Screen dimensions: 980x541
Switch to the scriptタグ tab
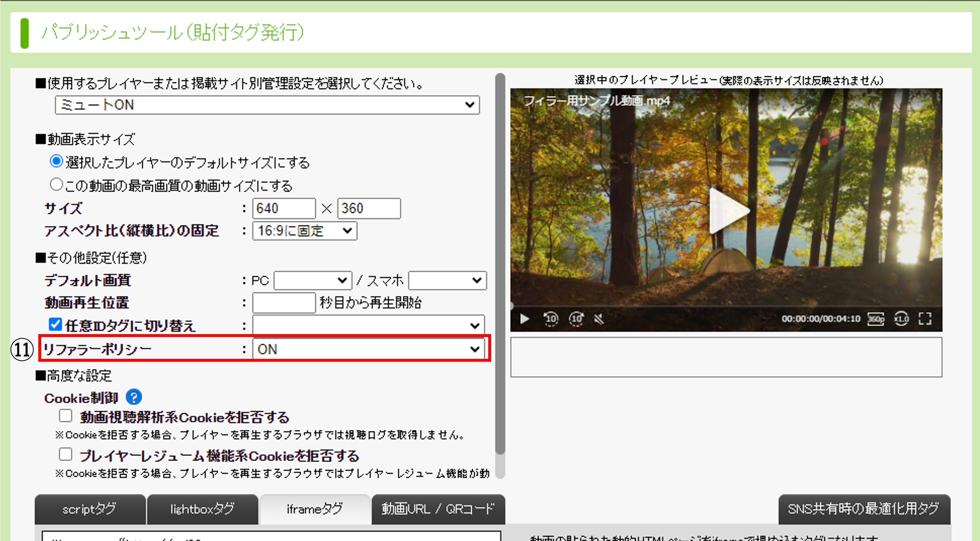[90, 509]
